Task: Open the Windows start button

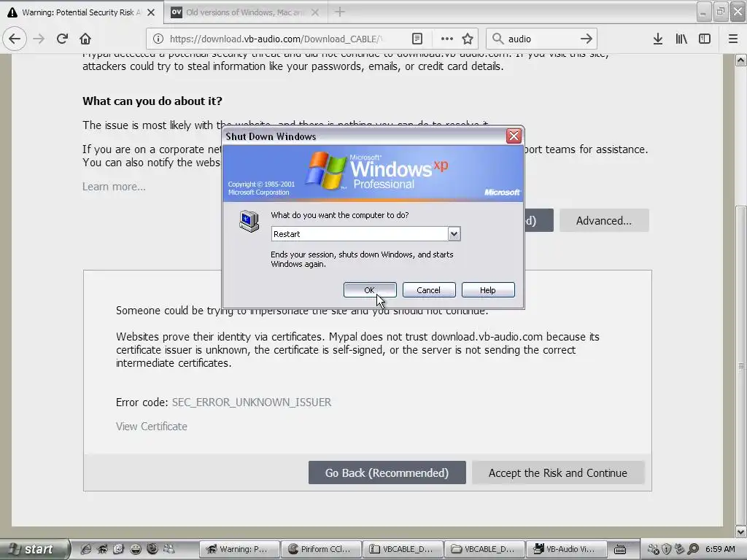Action: pos(34,549)
